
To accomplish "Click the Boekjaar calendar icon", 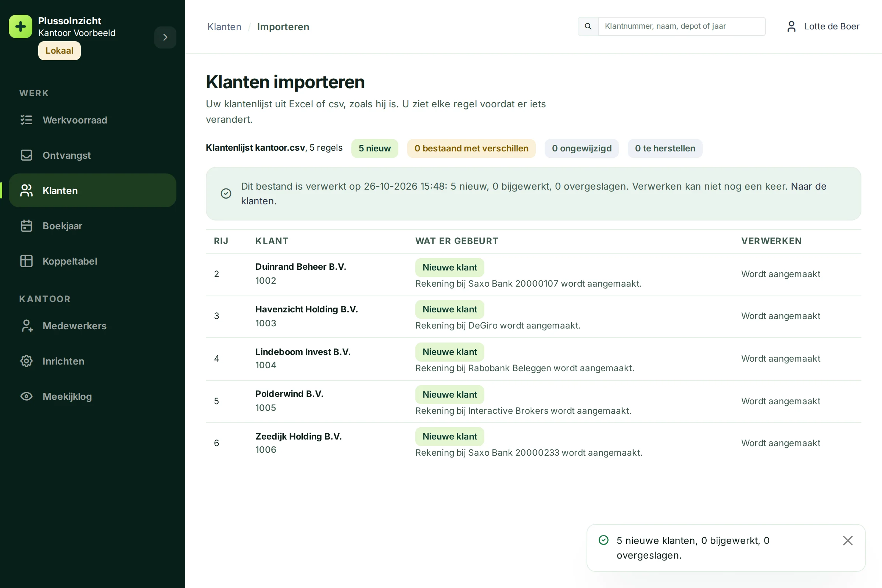I will coord(26,226).
